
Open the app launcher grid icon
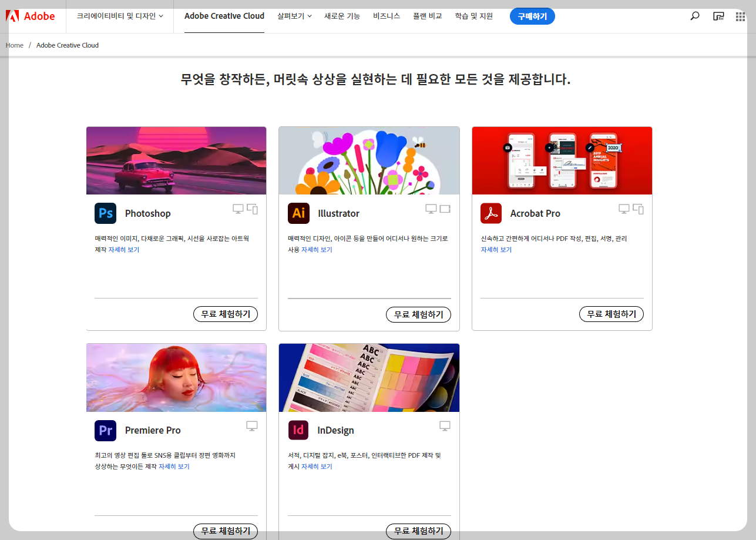(x=740, y=16)
